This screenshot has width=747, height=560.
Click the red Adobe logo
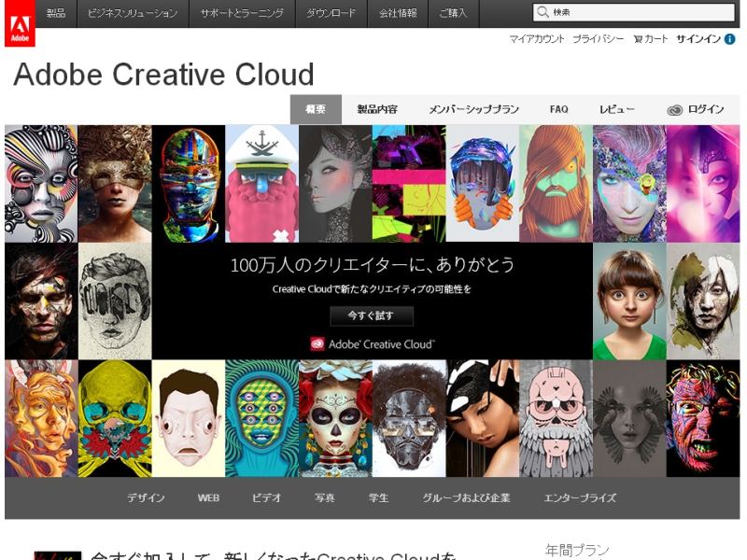20,23
